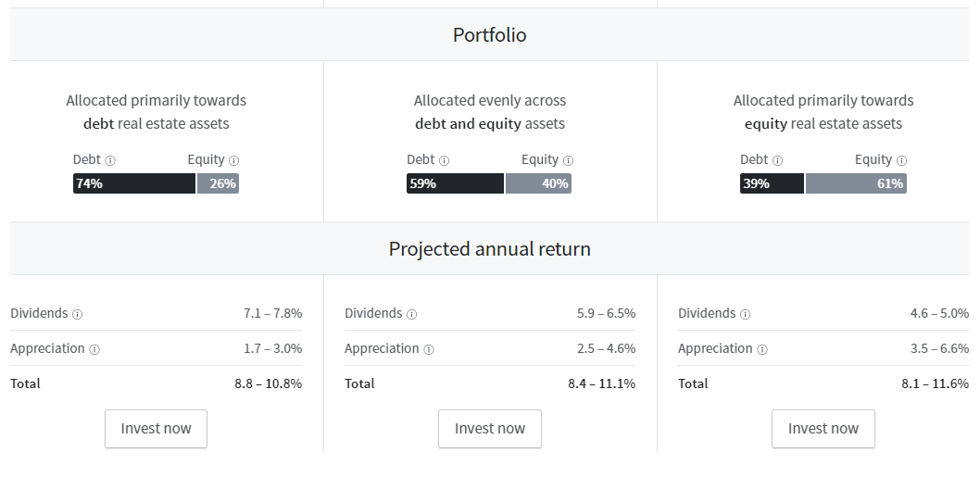Open Equity info tooltip in middle plan
The width and height of the screenshot is (980, 490).
pos(568,160)
